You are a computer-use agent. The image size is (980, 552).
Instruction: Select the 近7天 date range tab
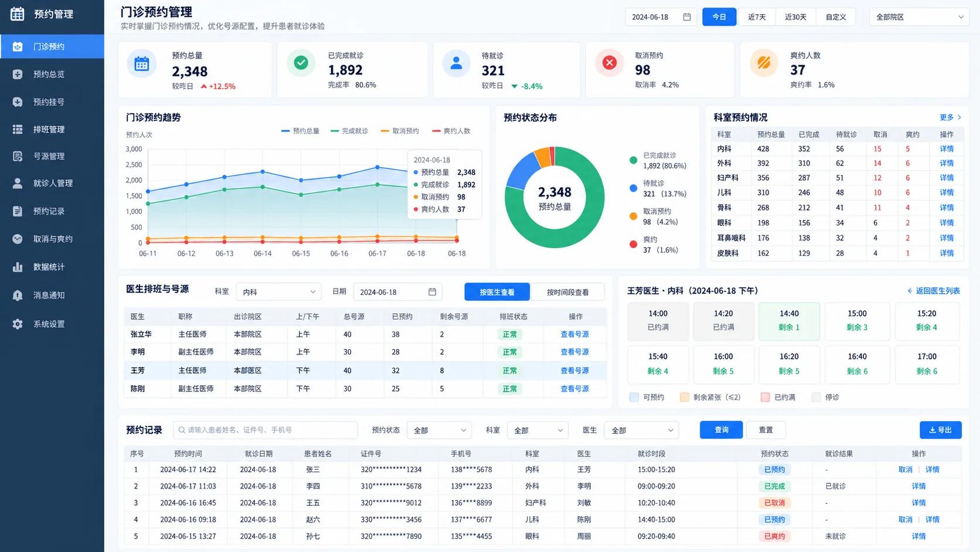click(x=757, y=17)
